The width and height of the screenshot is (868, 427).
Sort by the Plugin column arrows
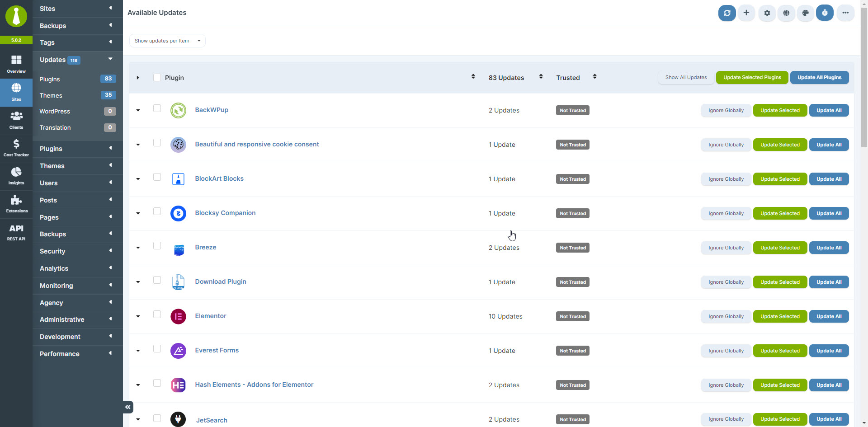(473, 77)
